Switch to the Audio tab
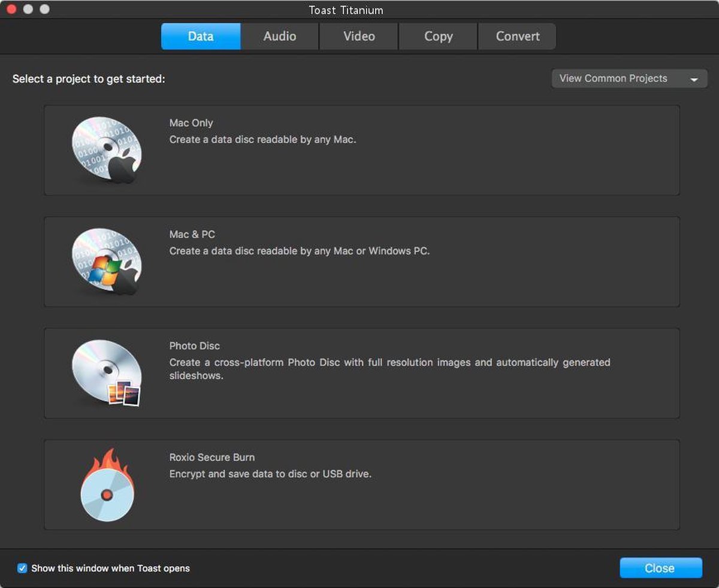719x588 pixels. 280,36
